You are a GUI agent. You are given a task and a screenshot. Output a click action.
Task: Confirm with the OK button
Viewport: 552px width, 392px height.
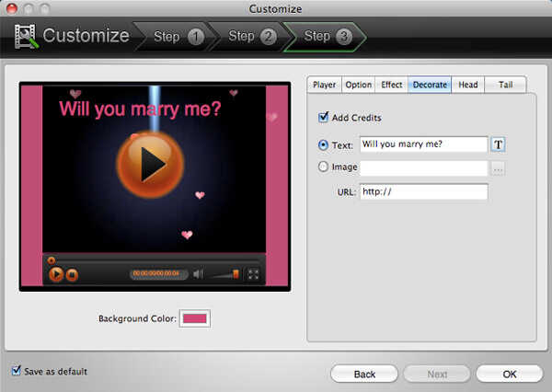coord(510,374)
